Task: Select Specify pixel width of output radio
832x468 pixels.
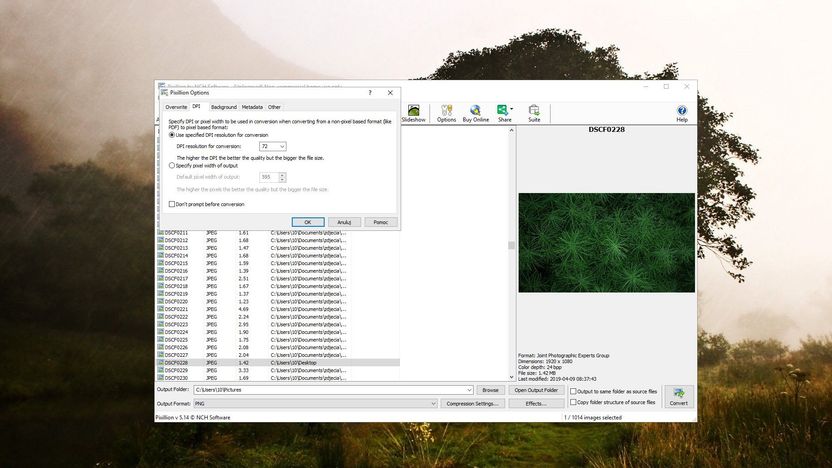Action: [171, 166]
